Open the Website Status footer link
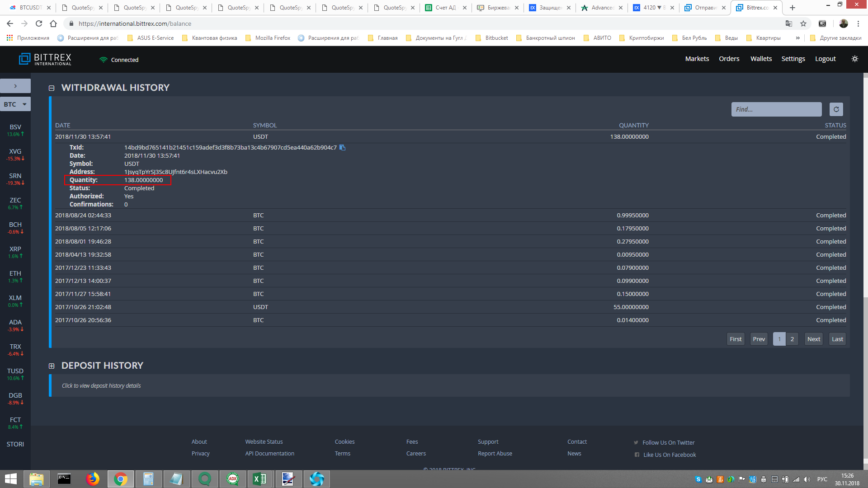This screenshot has width=868, height=488. tap(264, 442)
